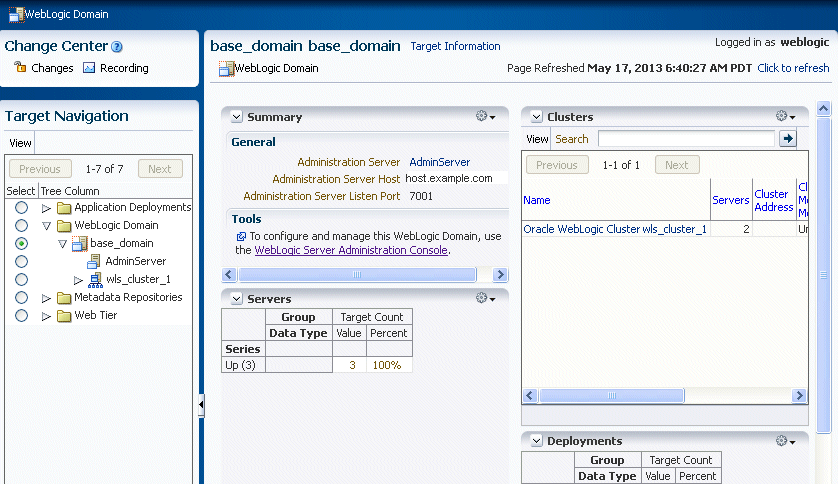
Task: Focus the Clusters search input field
Action: click(686, 139)
